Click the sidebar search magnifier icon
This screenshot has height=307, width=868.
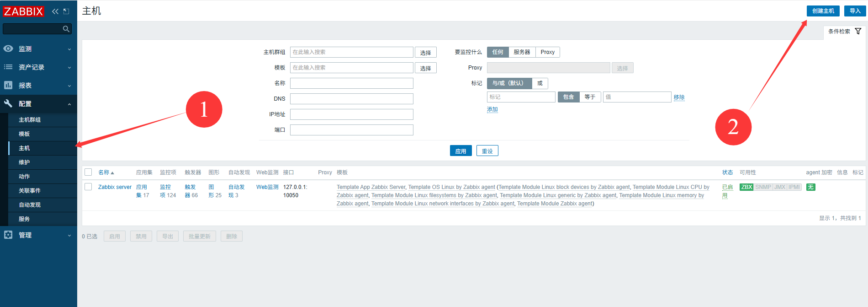click(x=66, y=29)
